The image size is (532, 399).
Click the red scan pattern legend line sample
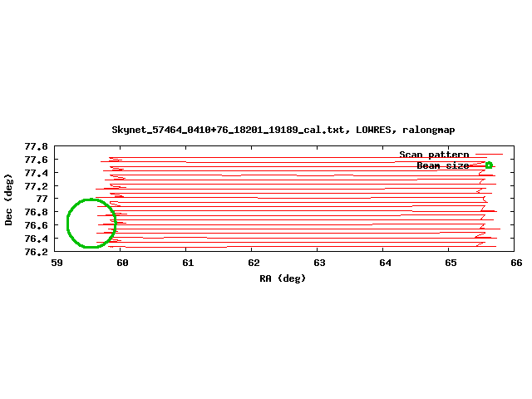click(489, 155)
